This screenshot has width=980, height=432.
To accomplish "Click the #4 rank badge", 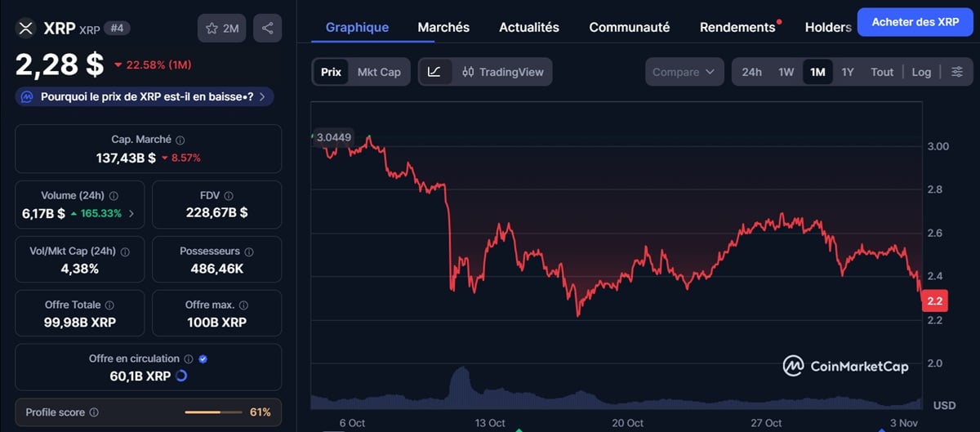I will (118, 29).
